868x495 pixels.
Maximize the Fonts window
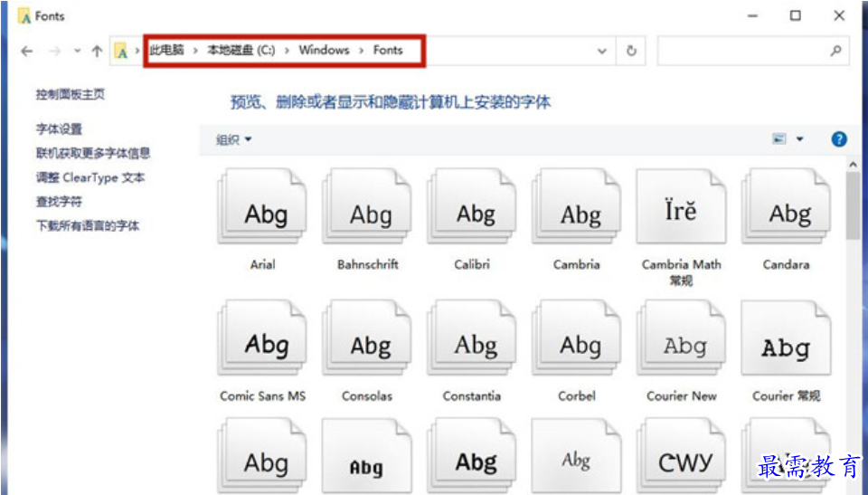pos(796,15)
